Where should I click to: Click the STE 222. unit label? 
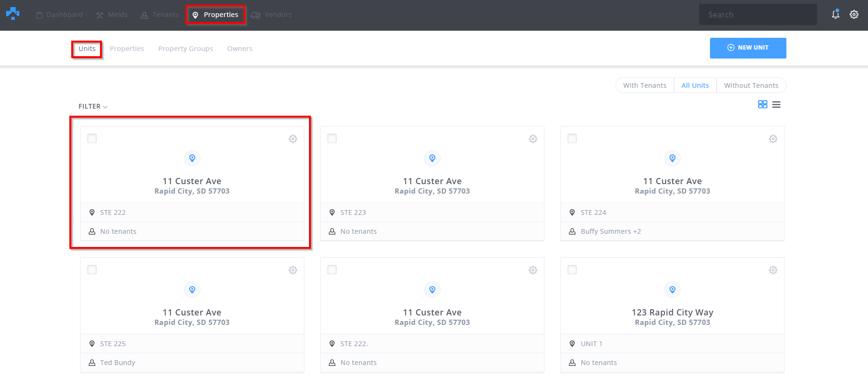[x=354, y=344]
